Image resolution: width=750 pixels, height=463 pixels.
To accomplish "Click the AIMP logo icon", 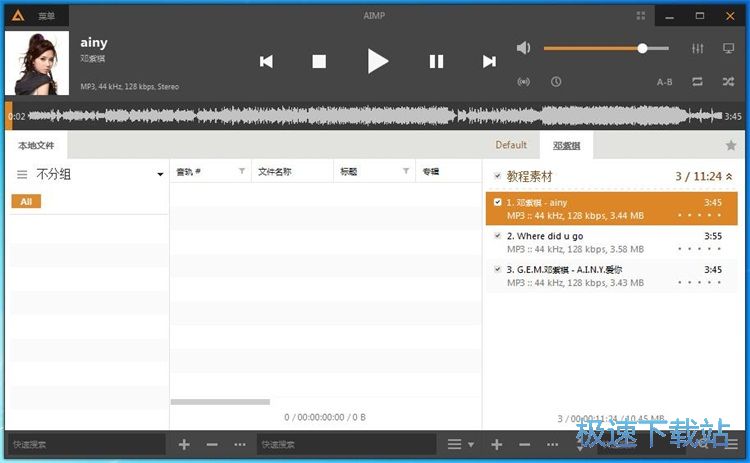I will tap(18, 16).
